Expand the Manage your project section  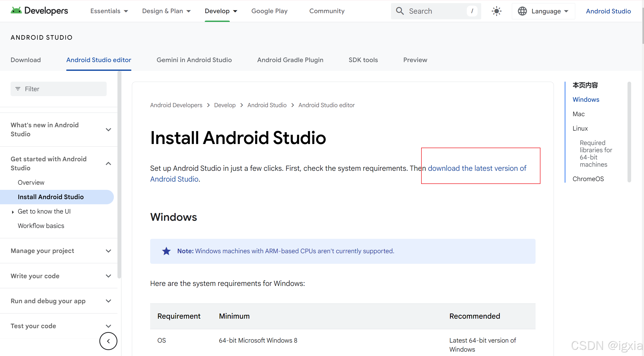coord(108,251)
